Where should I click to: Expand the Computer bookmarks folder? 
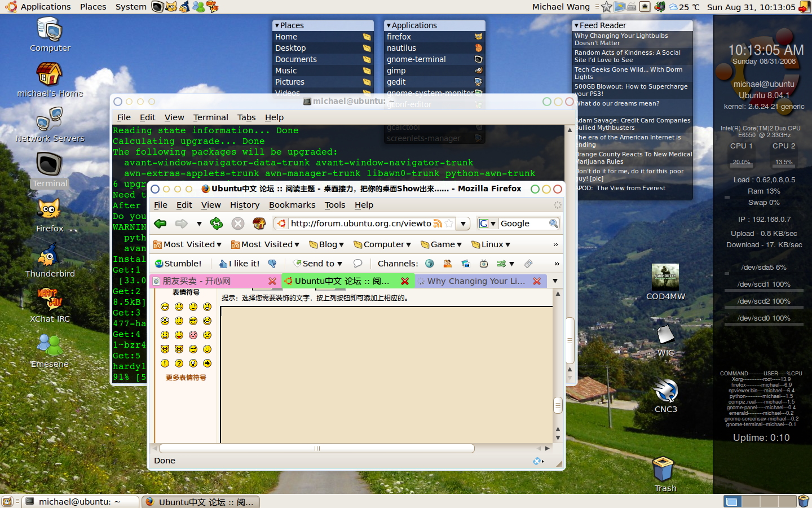pos(382,244)
